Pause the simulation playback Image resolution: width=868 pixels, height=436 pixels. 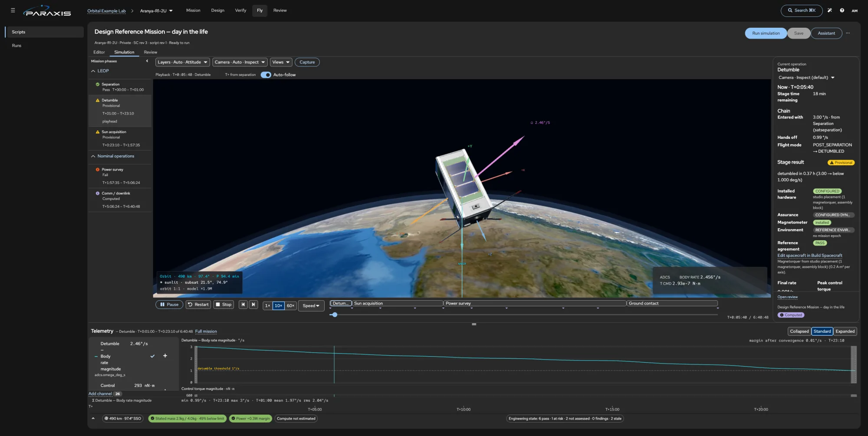pyautogui.click(x=169, y=305)
